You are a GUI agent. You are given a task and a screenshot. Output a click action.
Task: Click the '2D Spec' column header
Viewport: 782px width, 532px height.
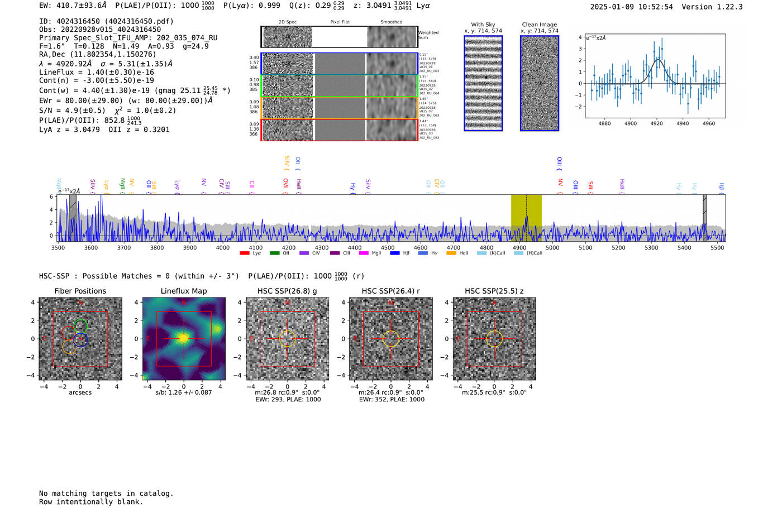tap(288, 22)
